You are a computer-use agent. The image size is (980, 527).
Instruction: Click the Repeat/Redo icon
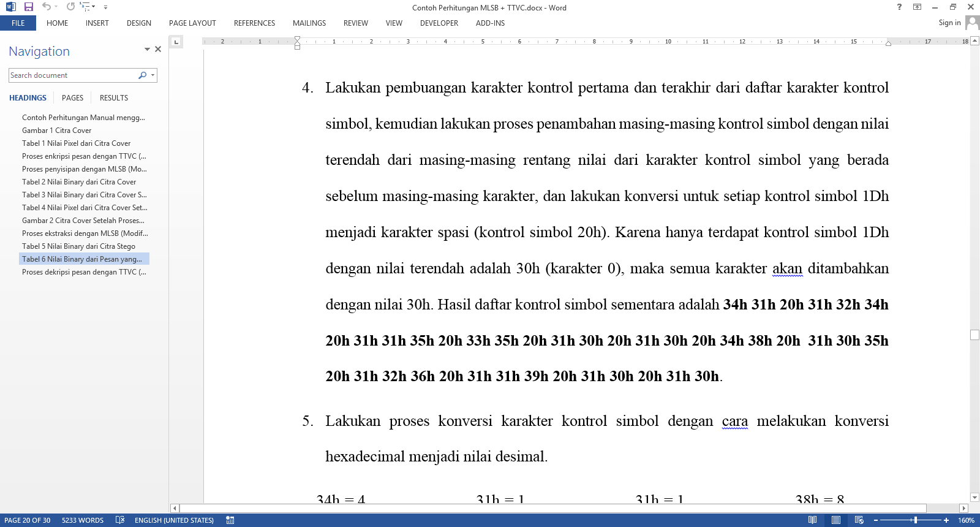(70, 7)
